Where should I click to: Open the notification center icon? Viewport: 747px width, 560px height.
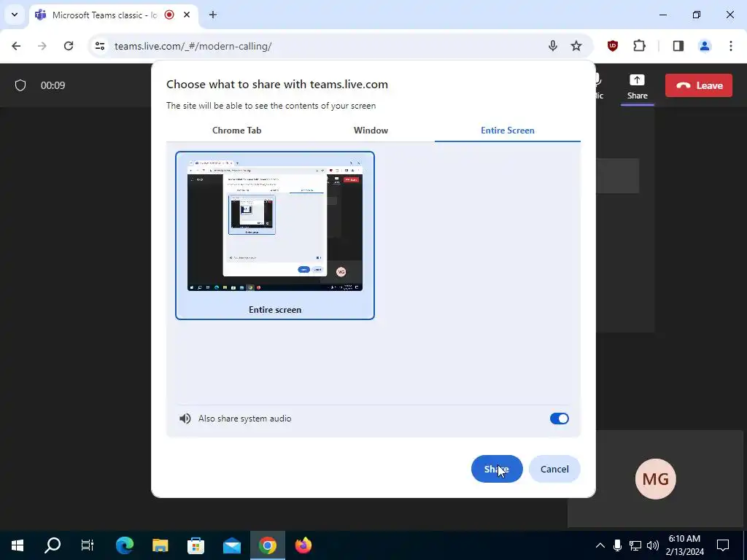coord(723,545)
